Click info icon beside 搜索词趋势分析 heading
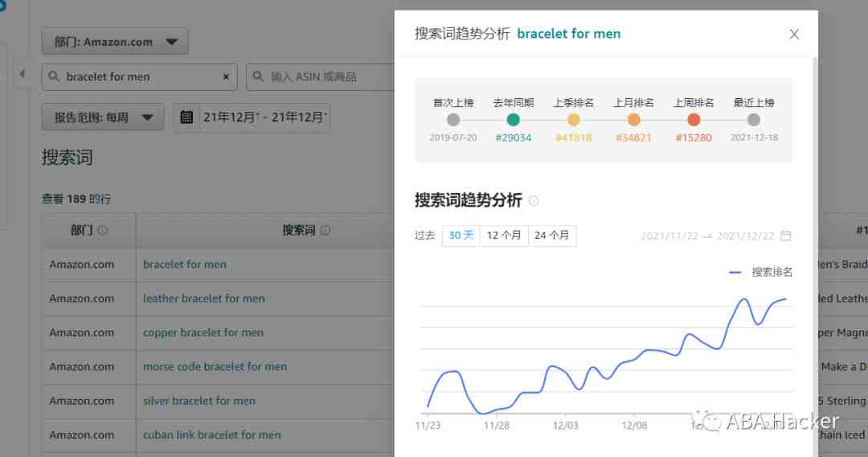Screen dimensions: 868x457 click(534, 200)
